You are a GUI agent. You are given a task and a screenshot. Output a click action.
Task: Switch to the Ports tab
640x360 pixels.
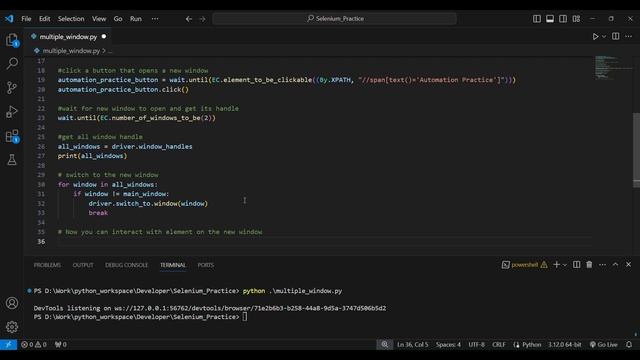(x=206, y=265)
